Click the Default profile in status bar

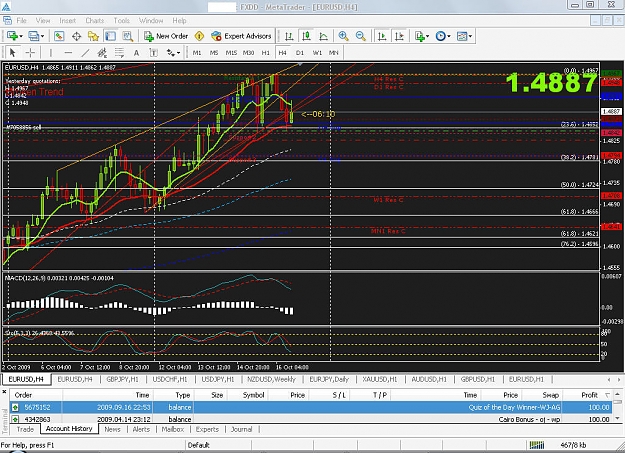[x=199, y=445]
